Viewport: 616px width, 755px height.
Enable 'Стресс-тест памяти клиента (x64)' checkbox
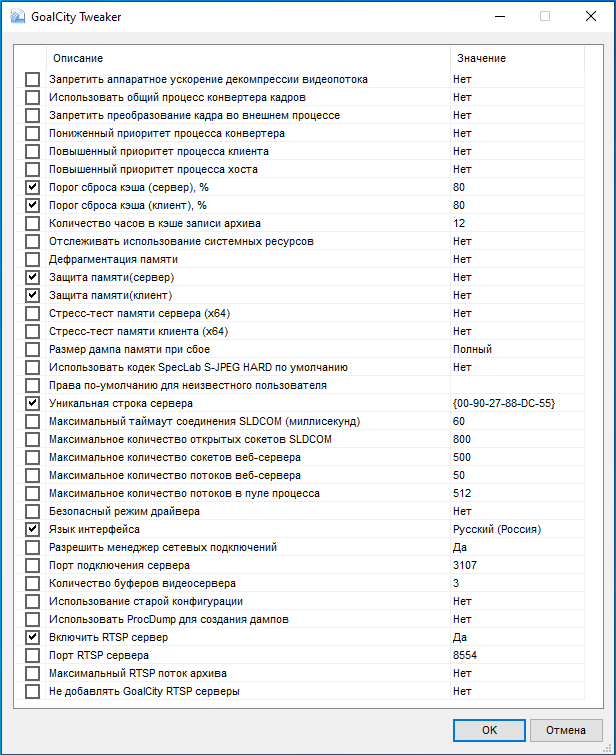click(x=32, y=331)
